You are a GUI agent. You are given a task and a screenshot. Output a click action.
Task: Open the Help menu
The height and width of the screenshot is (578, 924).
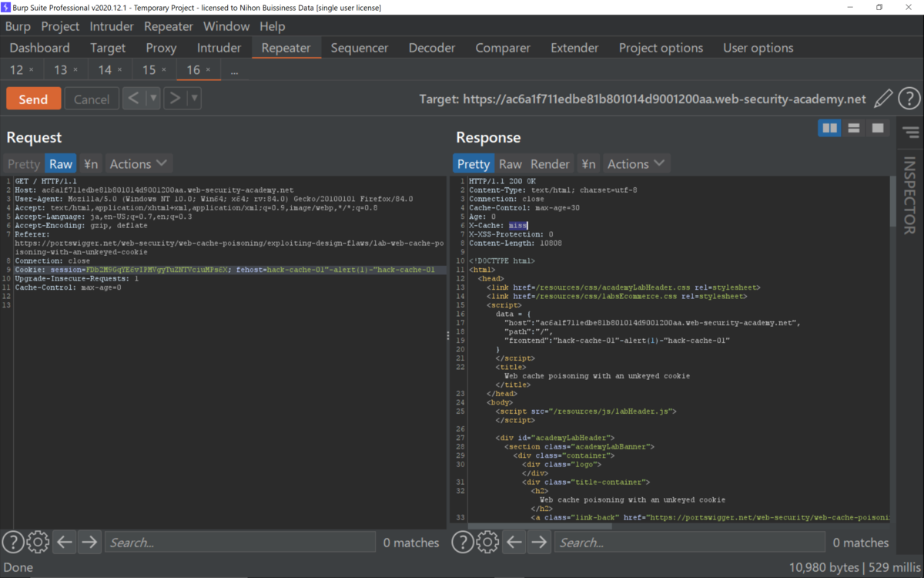click(272, 26)
